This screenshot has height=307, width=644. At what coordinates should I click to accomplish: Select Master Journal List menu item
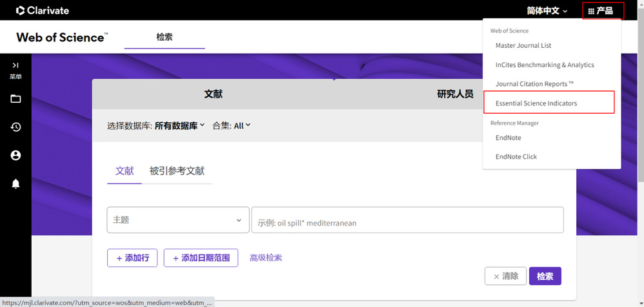click(523, 46)
